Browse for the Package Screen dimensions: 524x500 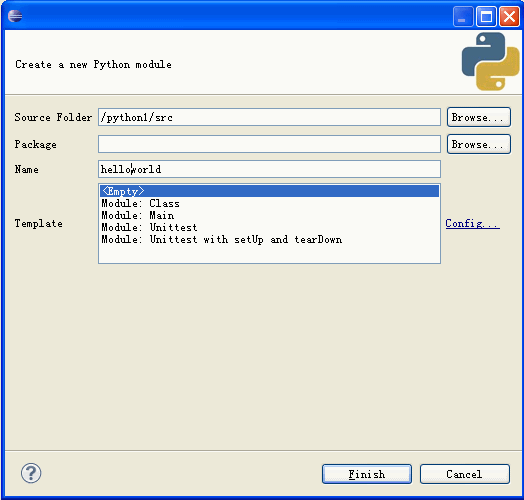click(479, 144)
